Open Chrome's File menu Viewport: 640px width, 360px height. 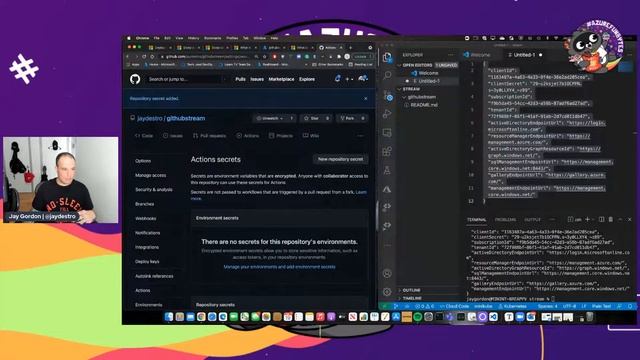pyautogui.click(x=156, y=38)
